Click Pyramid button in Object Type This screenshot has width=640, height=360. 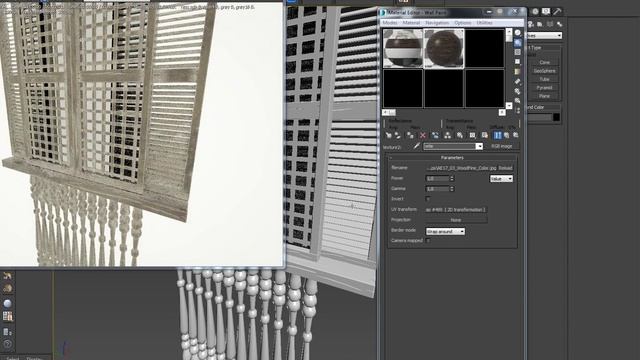(544, 87)
